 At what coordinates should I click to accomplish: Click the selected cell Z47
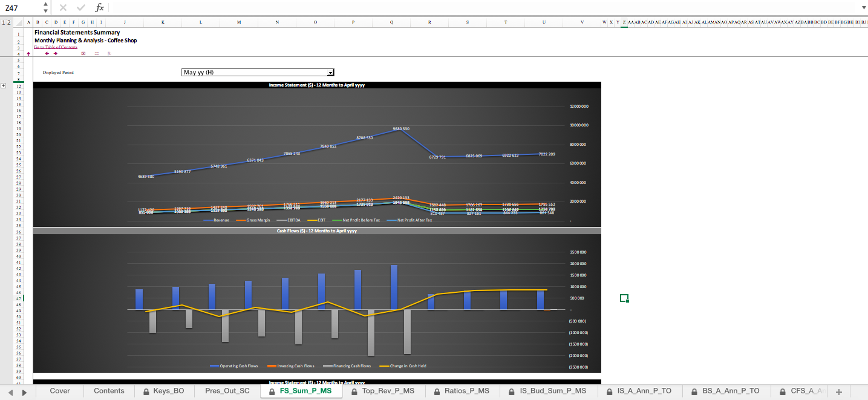point(624,298)
